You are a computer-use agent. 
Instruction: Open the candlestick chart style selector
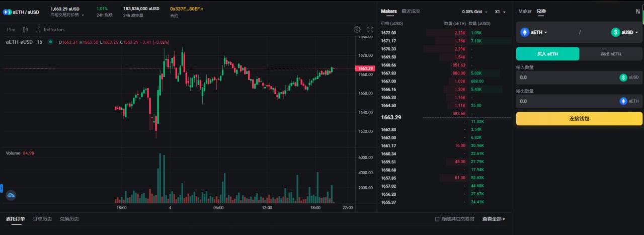[x=25, y=30]
